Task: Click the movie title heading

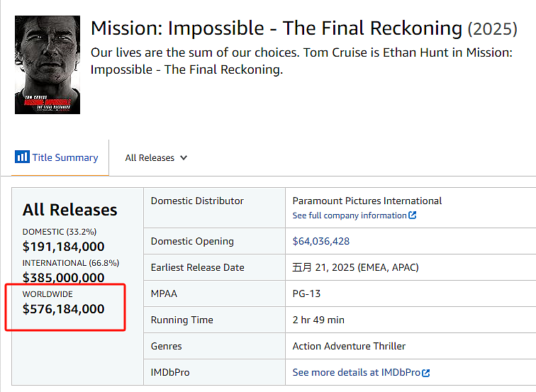Action: tap(304, 28)
